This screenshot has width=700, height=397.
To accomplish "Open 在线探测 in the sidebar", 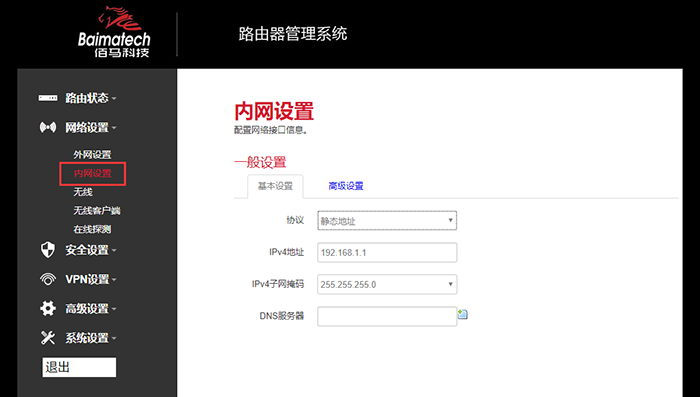I will click(x=92, y=229).
